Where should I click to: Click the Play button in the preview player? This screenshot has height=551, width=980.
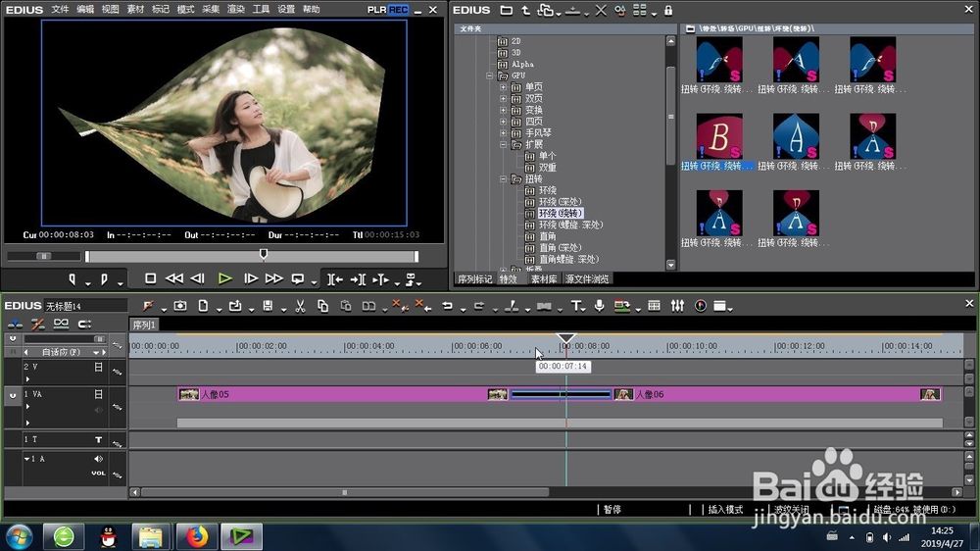point(225,279)
